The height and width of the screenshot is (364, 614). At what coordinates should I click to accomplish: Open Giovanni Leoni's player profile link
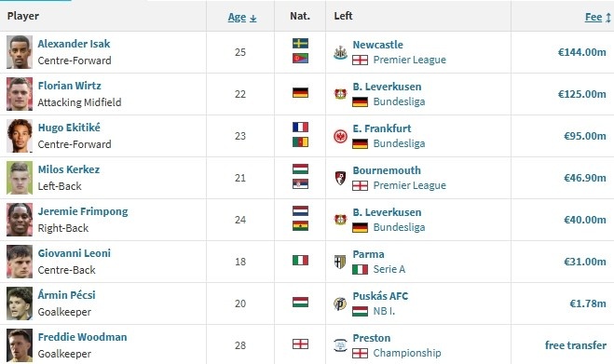point(74,253)
